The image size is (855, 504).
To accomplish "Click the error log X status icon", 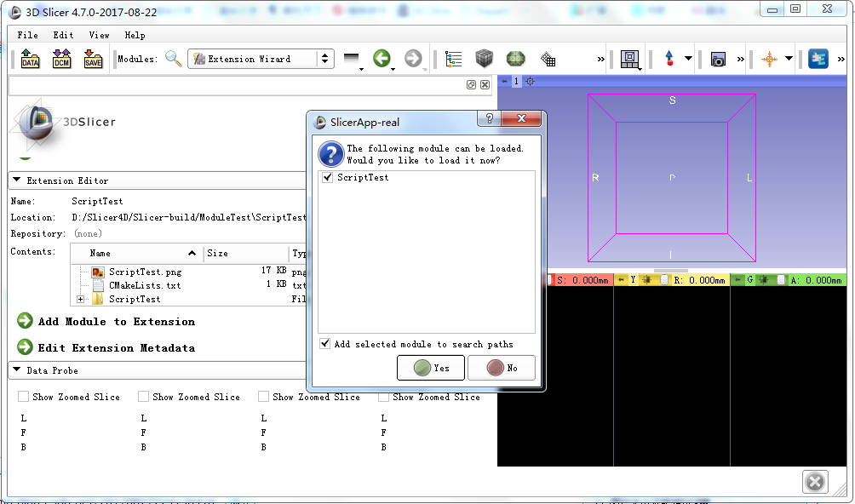I will click(x=815, y=482).
